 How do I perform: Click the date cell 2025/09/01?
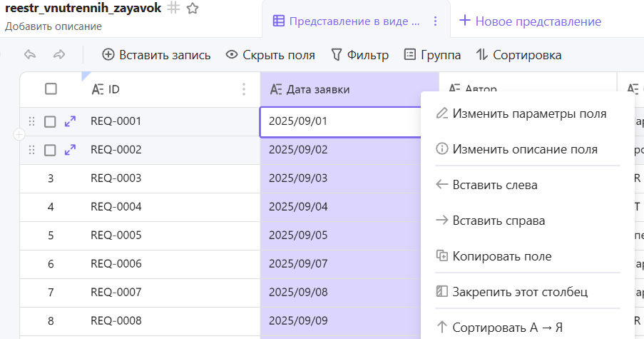(340, 121)
